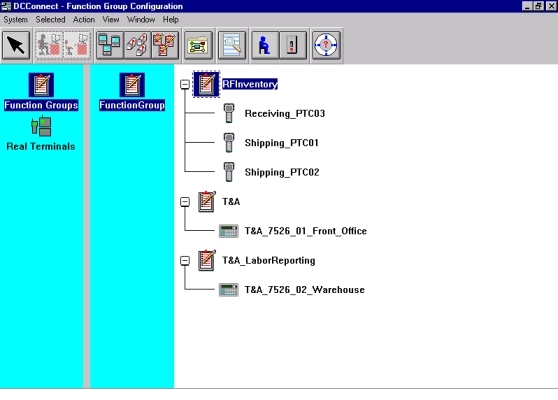Select the black arrow pointer tool
Viewport: 558px width, 400px height.
[16, 45]
